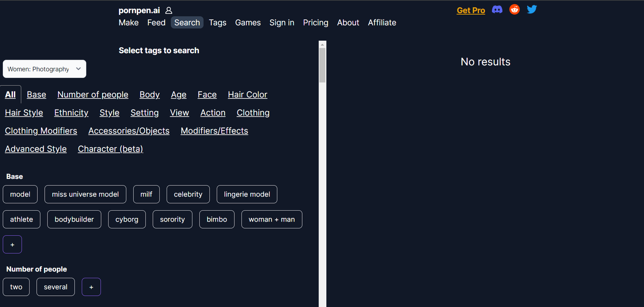The width and height of the screenshot is (644, 307).
Task: Open the "Women: Photography" dropdown
Action: click(x=44, y=69)
